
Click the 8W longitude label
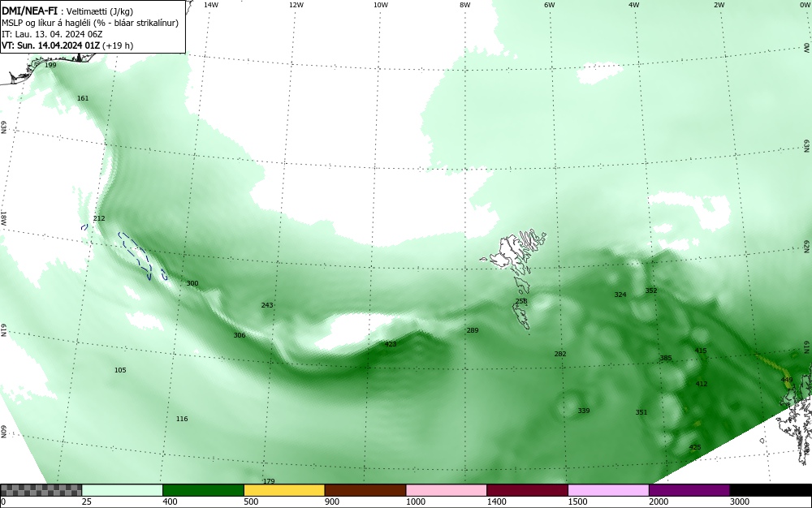[x=465, y=5]
